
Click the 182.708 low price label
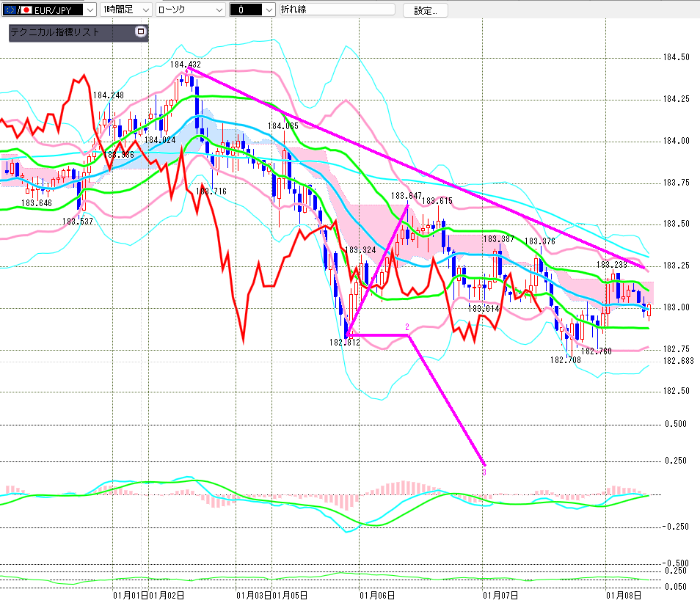[565, 360]
